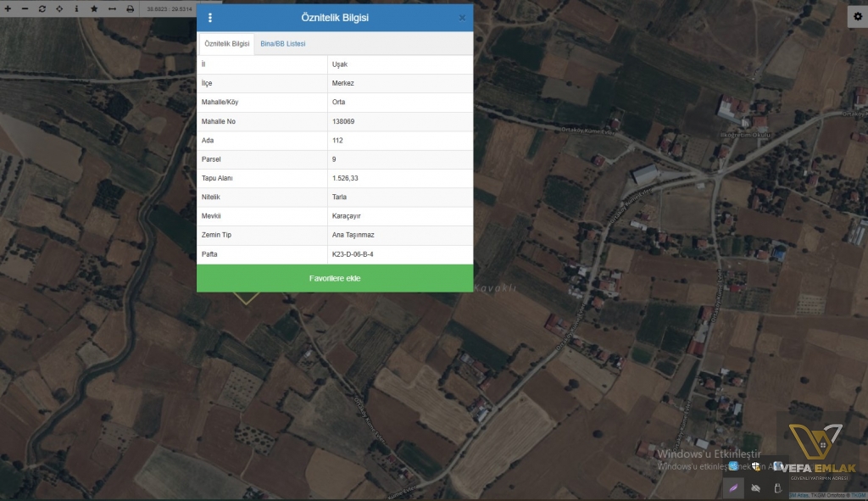
Task: Click the zoom out minus icon
Action: click(25, 8)
